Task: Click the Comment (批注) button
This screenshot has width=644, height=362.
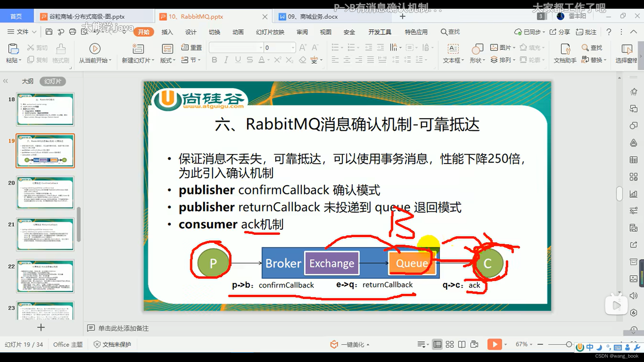Action: (x=586, y=32)
